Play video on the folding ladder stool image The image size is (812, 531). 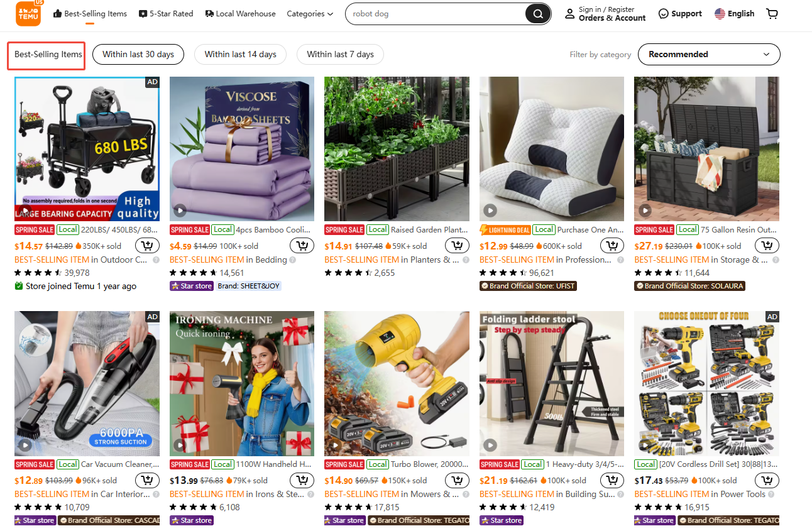490,445
